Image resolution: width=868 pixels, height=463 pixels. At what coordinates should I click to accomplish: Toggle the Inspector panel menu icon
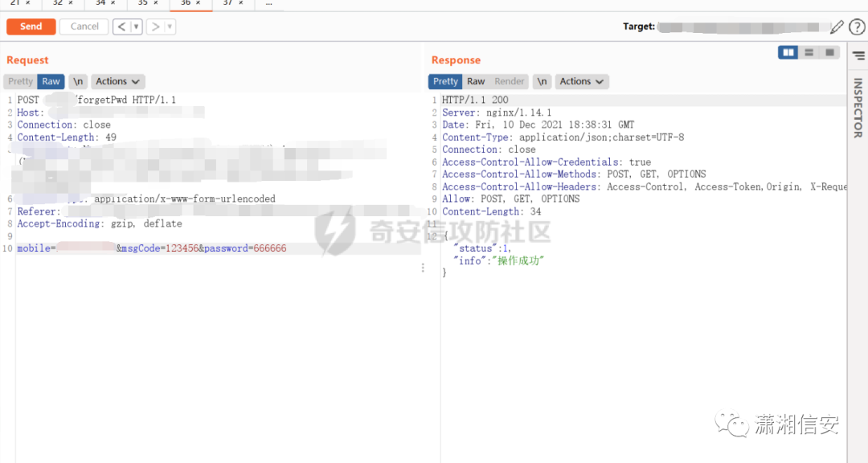coord(858,55)
